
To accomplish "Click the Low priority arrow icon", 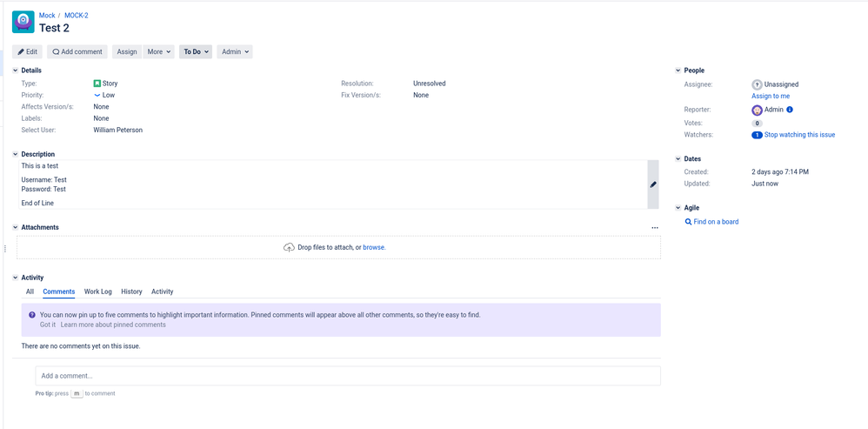I will [x=97, y=95].
